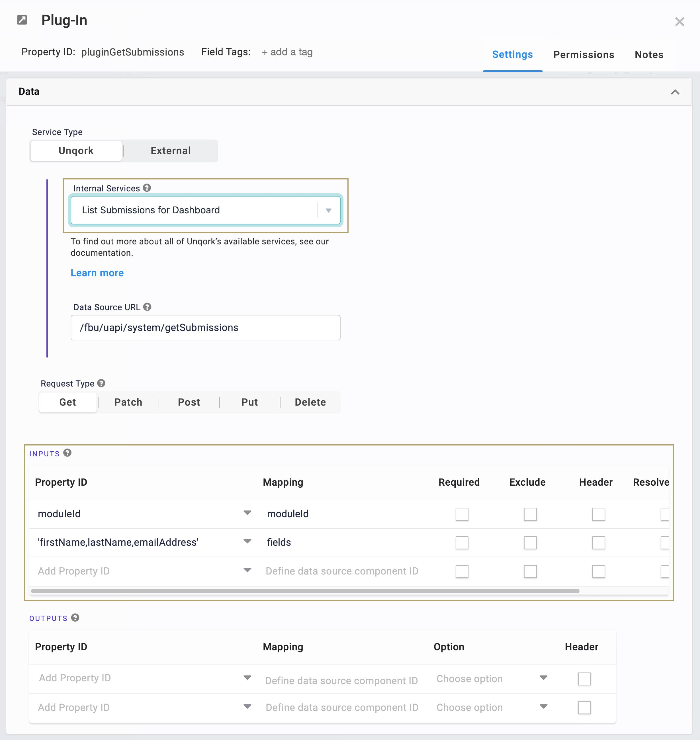Click the Data Source URL input field

(x=206, y=328)
